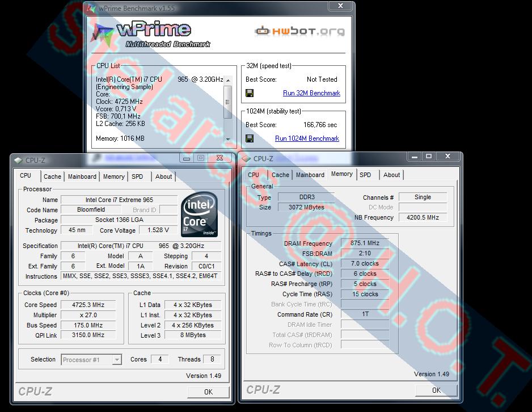The width and height of the screenshot is (532, 412).
Task: Click the 32M Best Score 'Not Tested'
Action: click(322, 79)
